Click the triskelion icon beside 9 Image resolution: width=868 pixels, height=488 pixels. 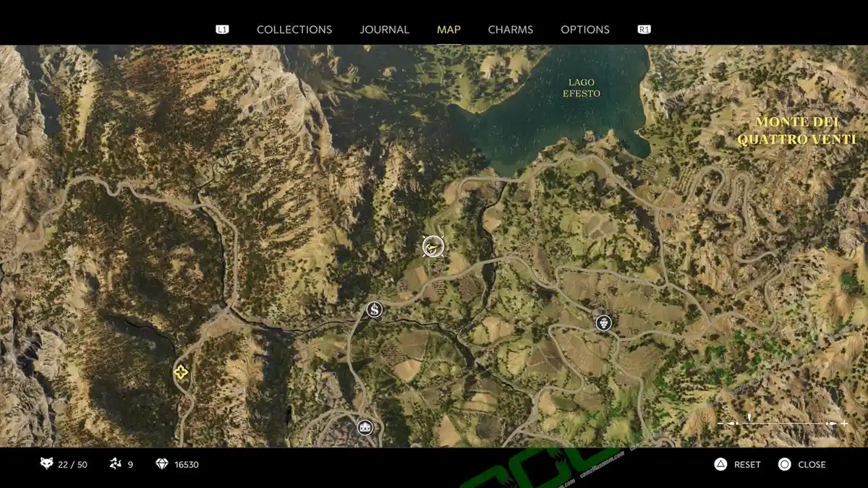115,464
